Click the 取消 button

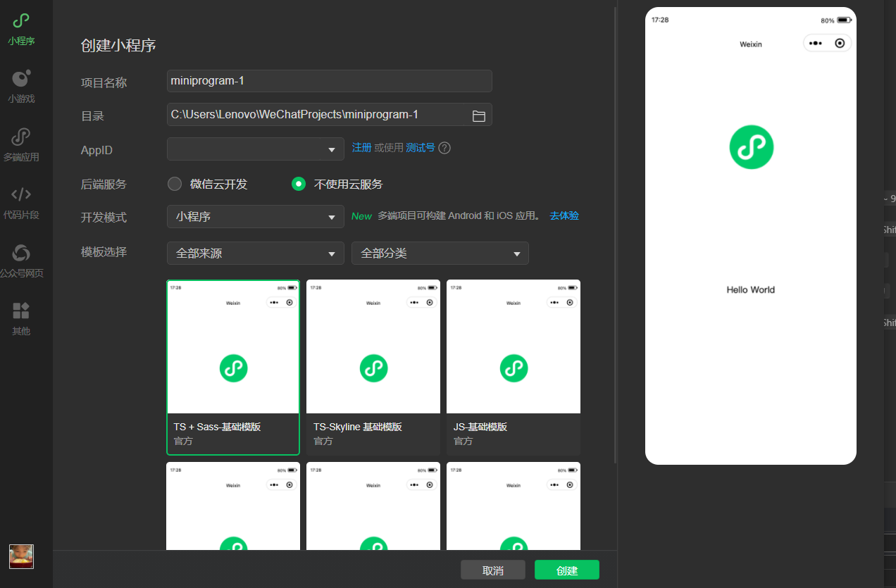pyautogui.click(x=493, y=570)
